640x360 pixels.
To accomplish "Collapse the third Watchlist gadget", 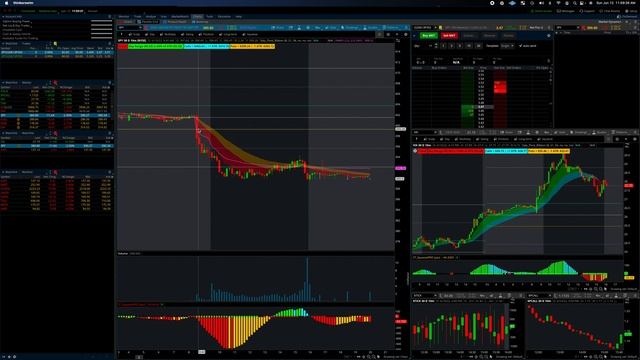I will point(3,133).
